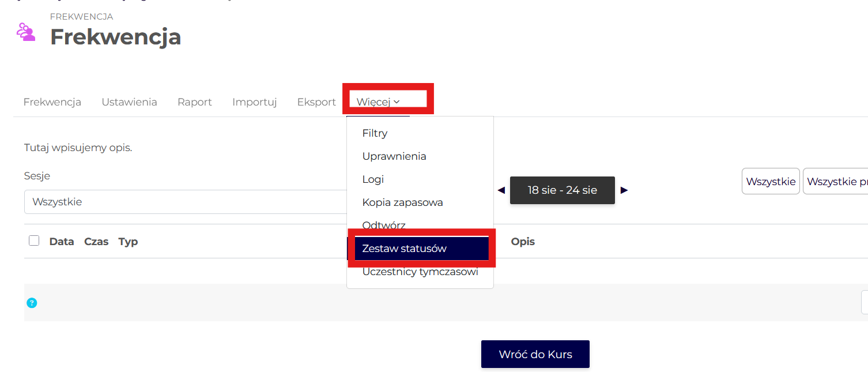Go to the Eksport tab

pos(316,102)
